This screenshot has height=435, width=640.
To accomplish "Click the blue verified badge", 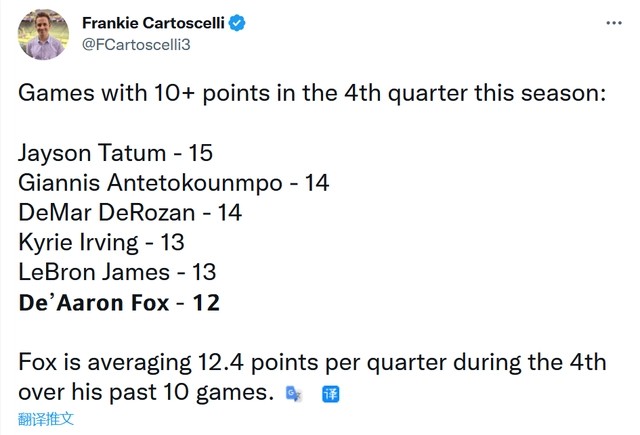I will click(237, 23).
